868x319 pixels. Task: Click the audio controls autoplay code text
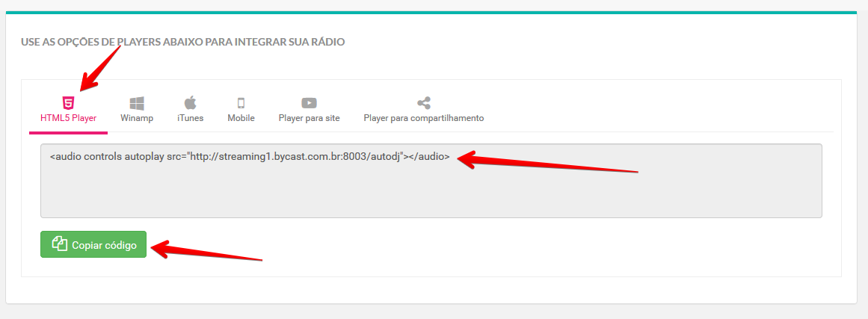[x=250, y=156]
